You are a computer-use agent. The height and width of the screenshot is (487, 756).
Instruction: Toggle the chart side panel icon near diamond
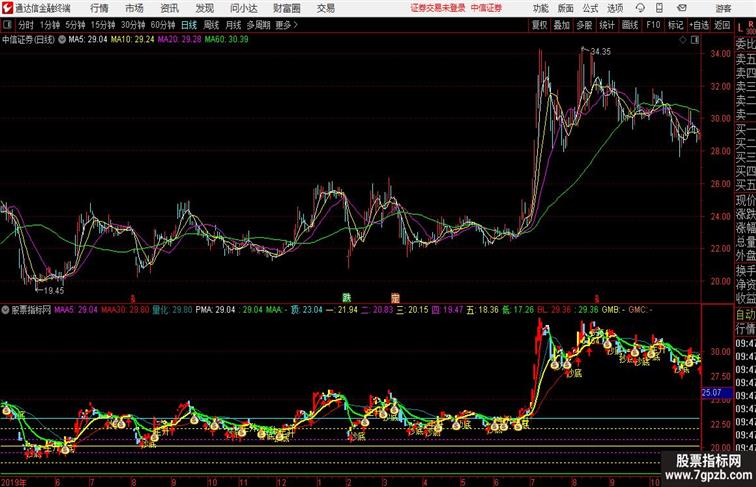[695, 40]
